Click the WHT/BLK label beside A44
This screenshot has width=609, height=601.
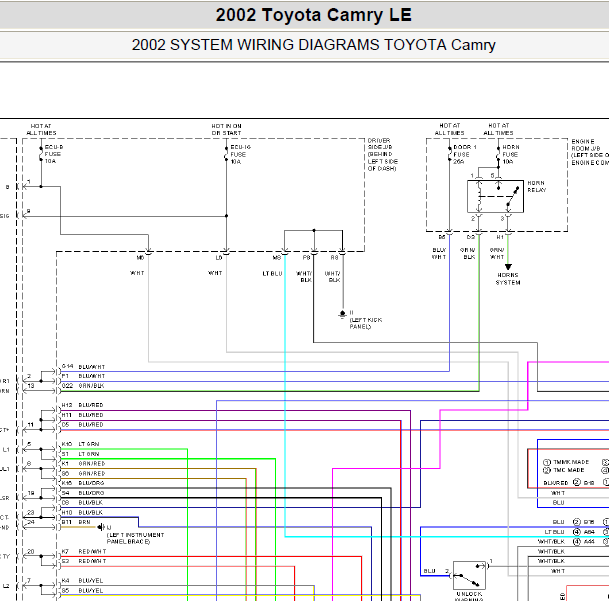551,542
